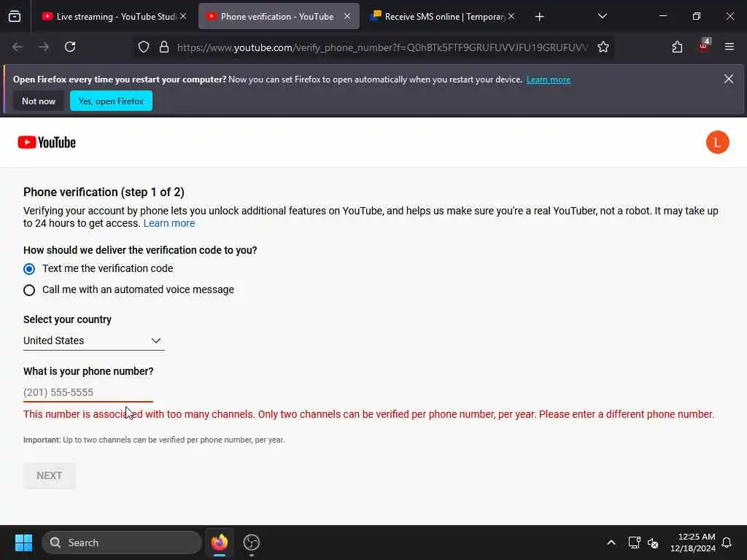Close the Phone verification tab
The width and height of the screenshot is (747, 560).
(347, 17)
